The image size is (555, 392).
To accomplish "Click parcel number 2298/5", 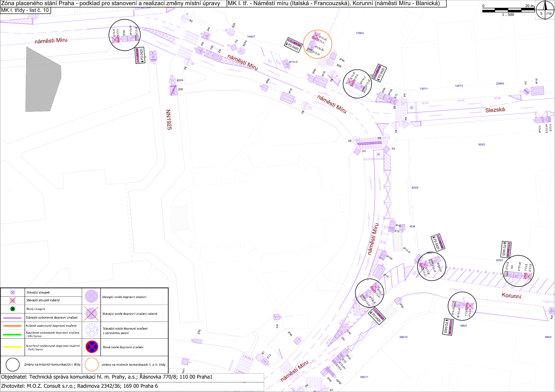I will click(x=500, y=84).
